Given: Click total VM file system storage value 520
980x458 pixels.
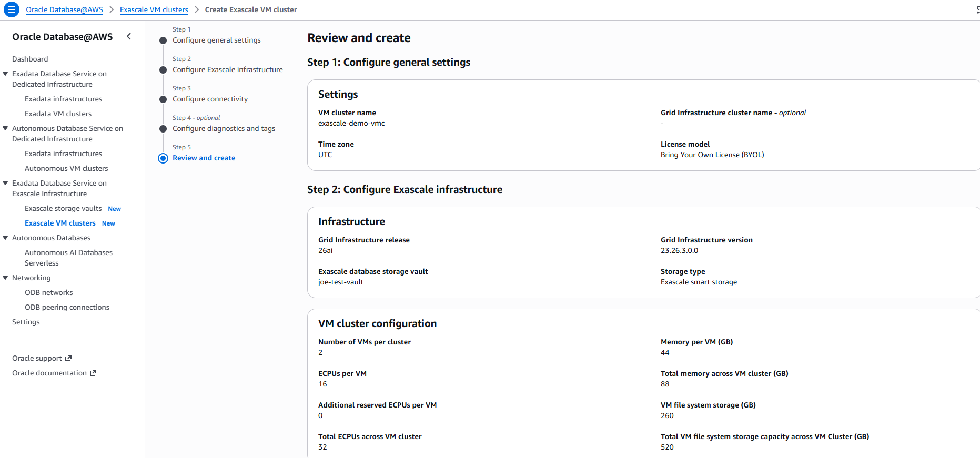Looking at the screenshot, I should click(667, 447).
